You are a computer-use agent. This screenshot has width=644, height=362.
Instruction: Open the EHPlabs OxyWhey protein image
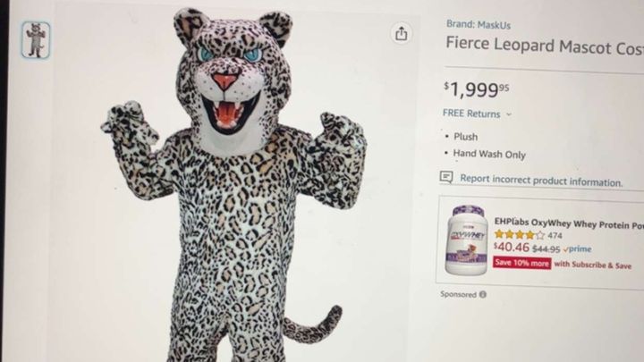pyautogui.click(x=467, y=240)
